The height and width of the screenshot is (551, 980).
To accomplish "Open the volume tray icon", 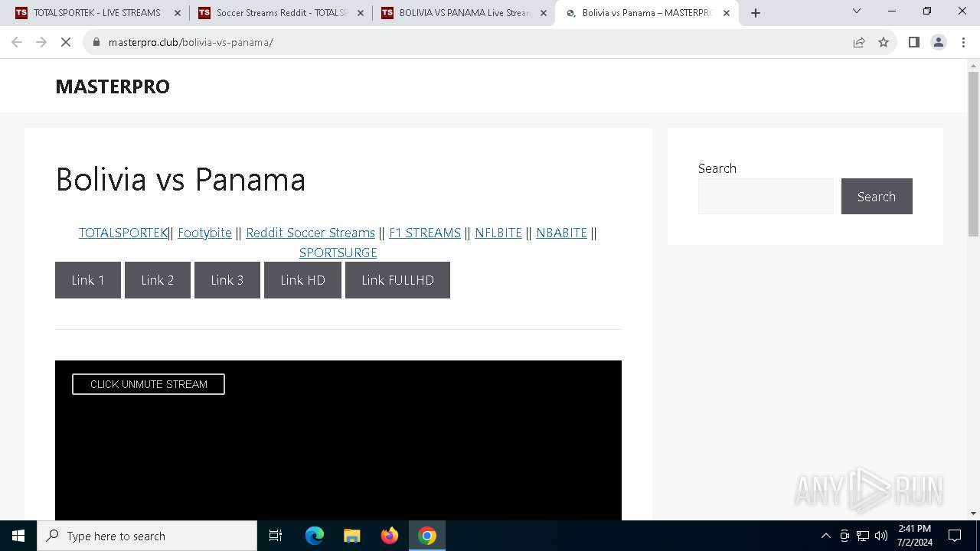I will (881, 536).
